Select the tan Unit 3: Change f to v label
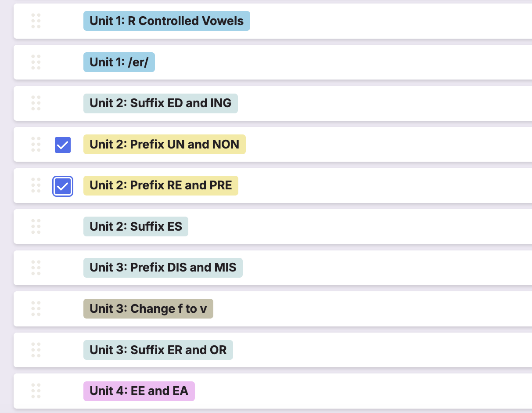The image size is (532, 413). click(x=148, y=308)
